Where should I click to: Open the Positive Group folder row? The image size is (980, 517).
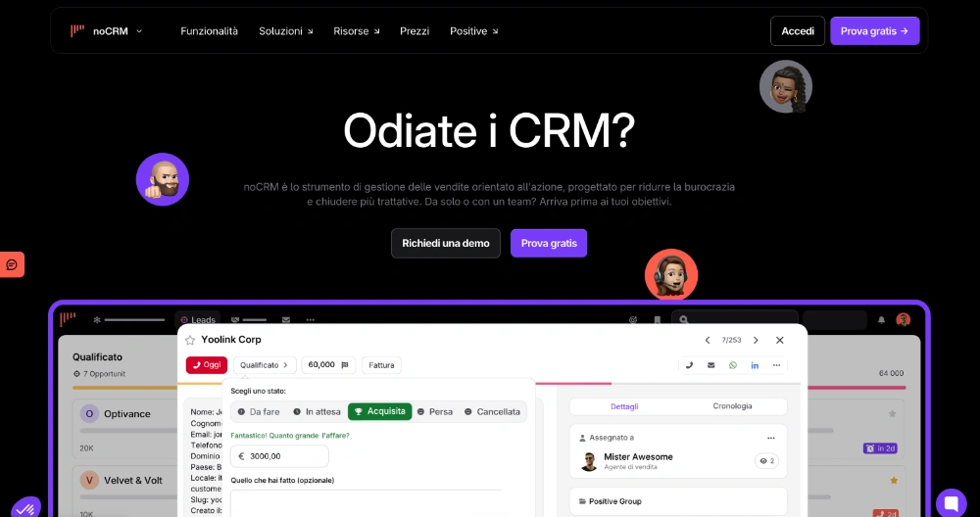tap(678, 500)
